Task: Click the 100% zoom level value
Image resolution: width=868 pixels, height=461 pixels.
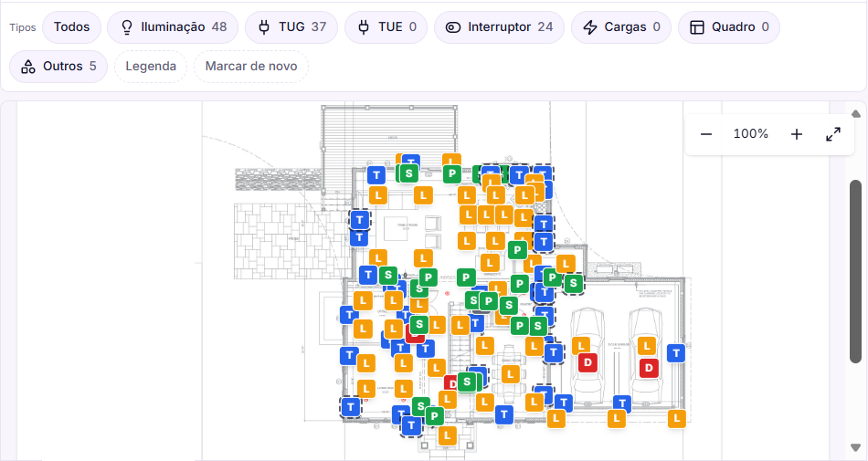Action: pos(751,134)
